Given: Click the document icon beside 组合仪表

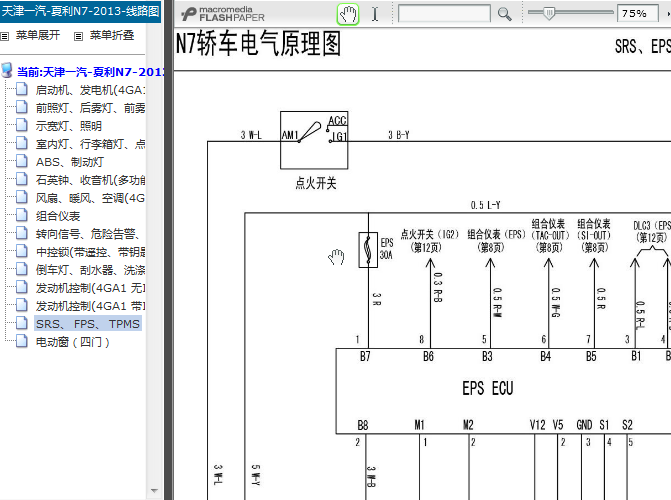Looking at the screenshot, I should click(x=21, y=215).
